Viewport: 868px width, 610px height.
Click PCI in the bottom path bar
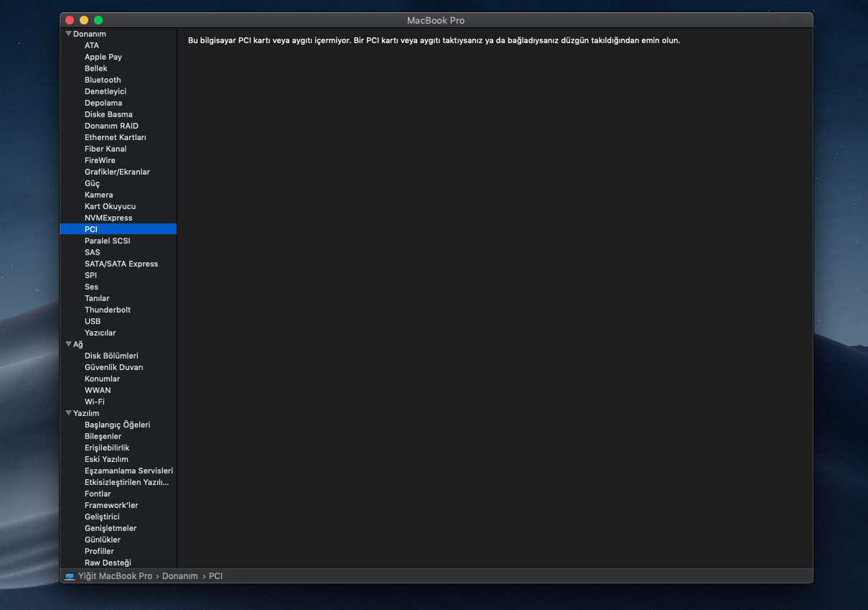pos(216,576)
